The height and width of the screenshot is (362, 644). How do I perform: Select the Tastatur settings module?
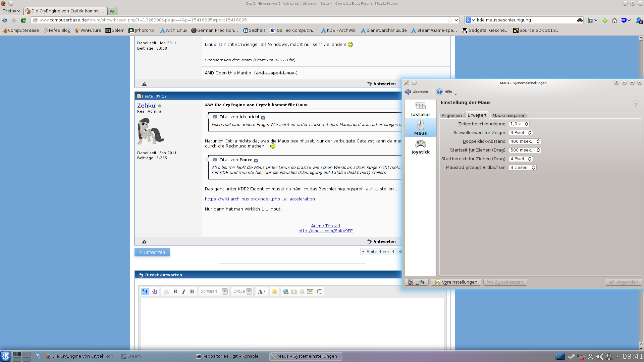(x=420, y=109)
